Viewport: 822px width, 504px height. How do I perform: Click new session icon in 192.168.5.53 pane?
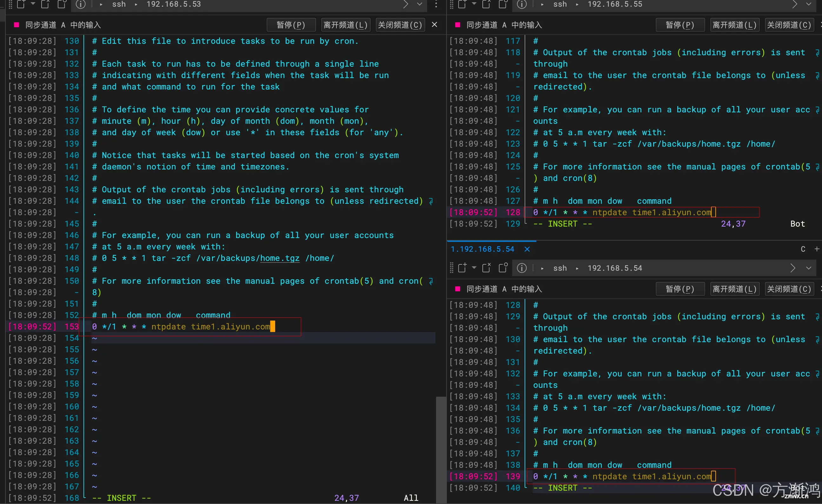coord(21,4)
